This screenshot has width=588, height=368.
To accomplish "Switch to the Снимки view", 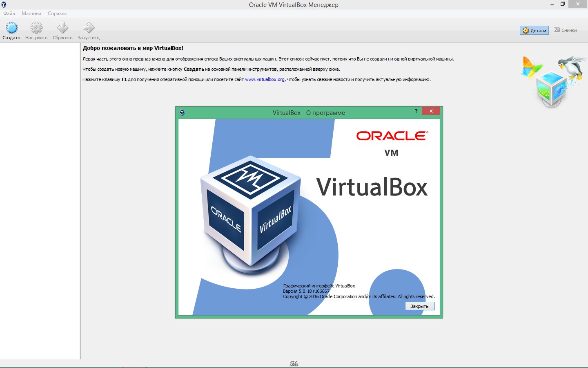I will pos(566,30).
